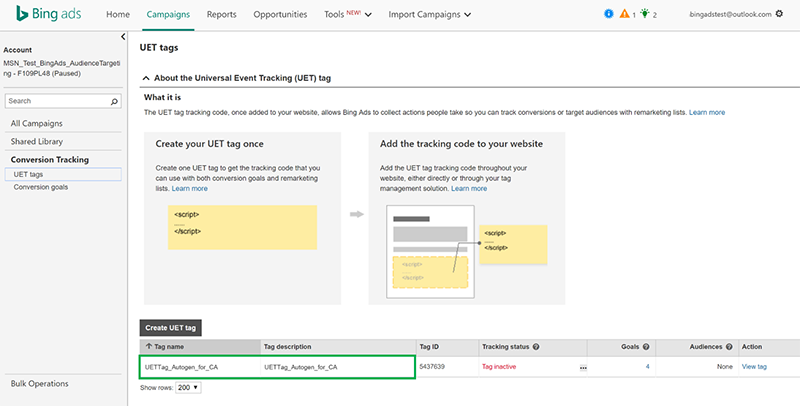The height and width of the screenshot is (406, 800).
Task: Click help icon next to Goals
Action: pyautogui.click(x=646, y=347)
